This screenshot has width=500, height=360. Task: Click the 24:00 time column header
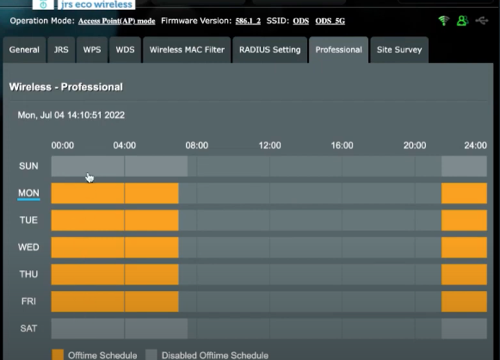pos(476,145)
